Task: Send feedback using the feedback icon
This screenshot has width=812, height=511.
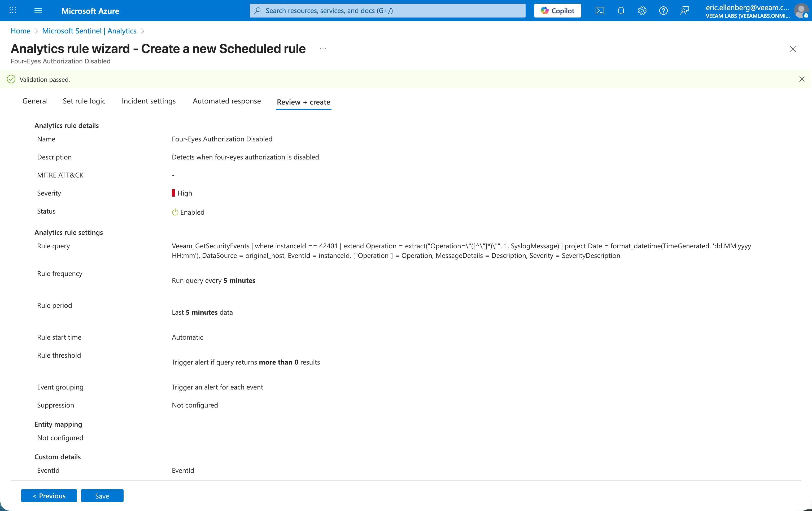Action: pos(684,10)
